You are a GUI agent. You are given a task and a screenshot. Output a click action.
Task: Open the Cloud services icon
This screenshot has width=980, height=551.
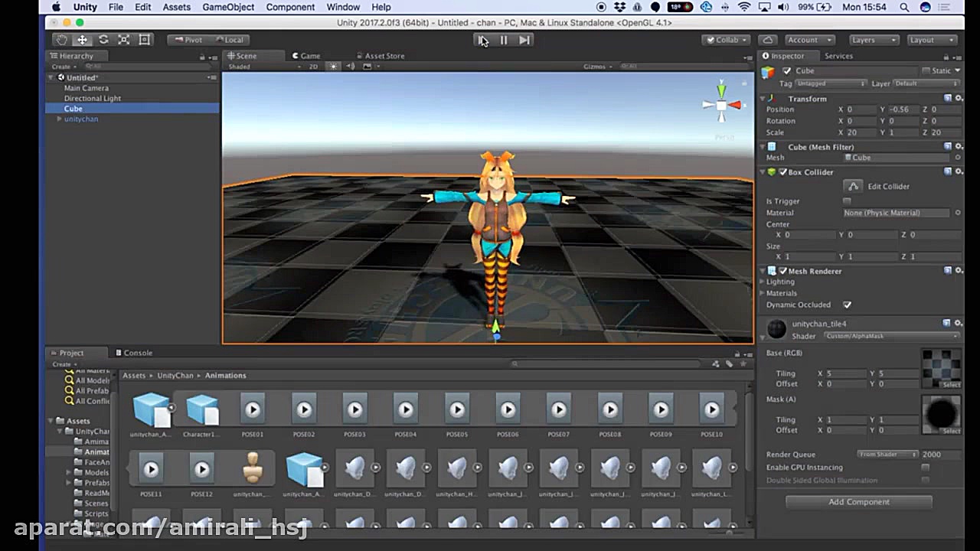tap(768, 40)
